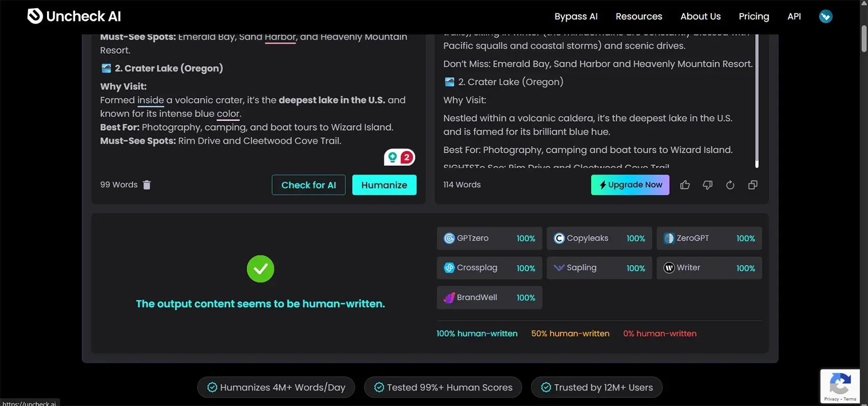
Task: Click the lake image icon in input heading
Action: coord(106,68)
